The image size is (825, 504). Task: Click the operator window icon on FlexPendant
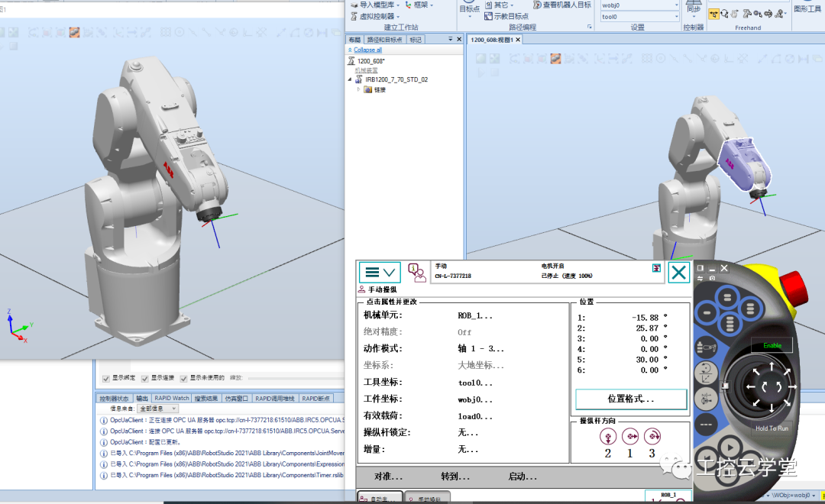[x=417, y=273]
